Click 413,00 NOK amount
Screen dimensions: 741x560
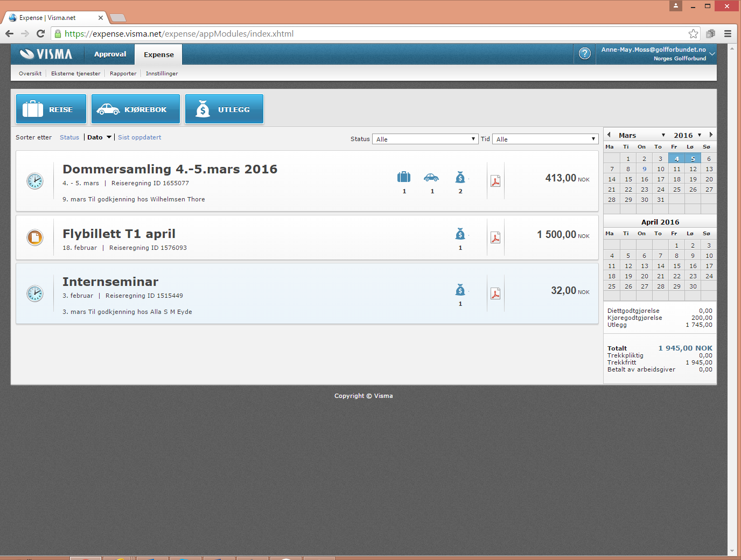(x=567, y=178)
